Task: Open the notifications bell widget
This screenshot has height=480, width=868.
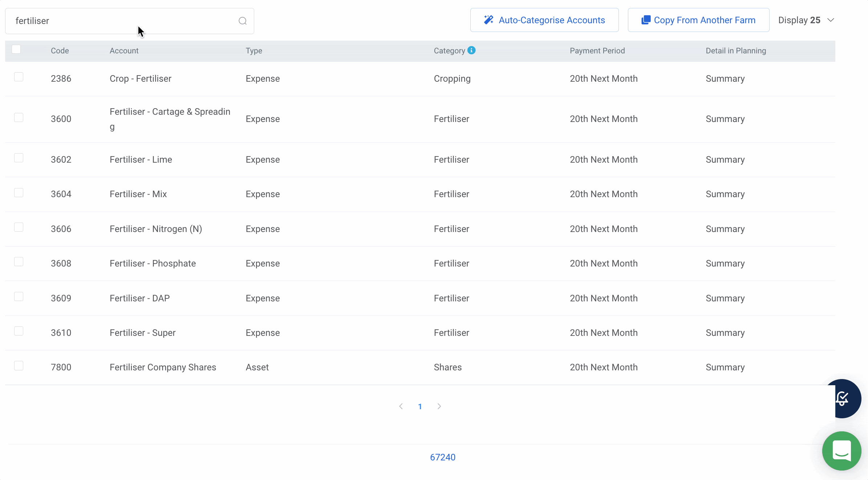Action: click(x=842, y=398)
